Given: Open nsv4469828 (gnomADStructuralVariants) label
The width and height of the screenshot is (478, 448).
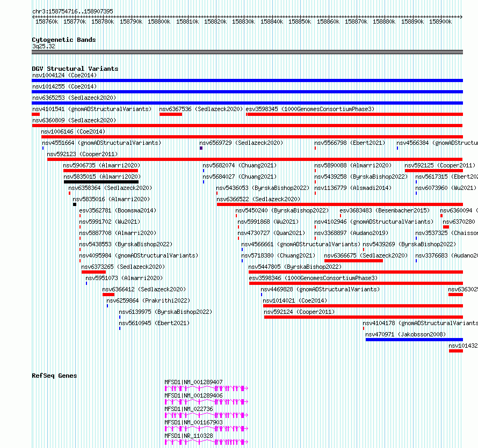Looking at the screenshot, I should tap(320, 289).
